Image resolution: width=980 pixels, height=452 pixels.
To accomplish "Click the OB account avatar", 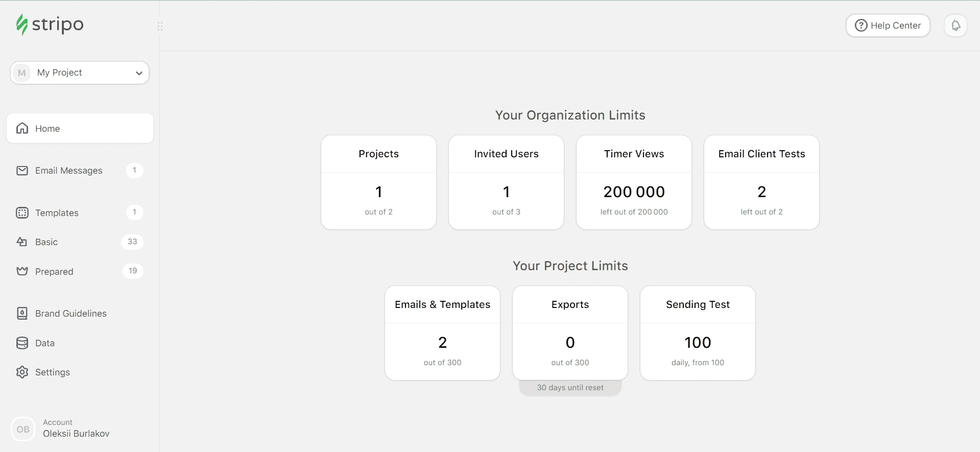I will point(23,430).
